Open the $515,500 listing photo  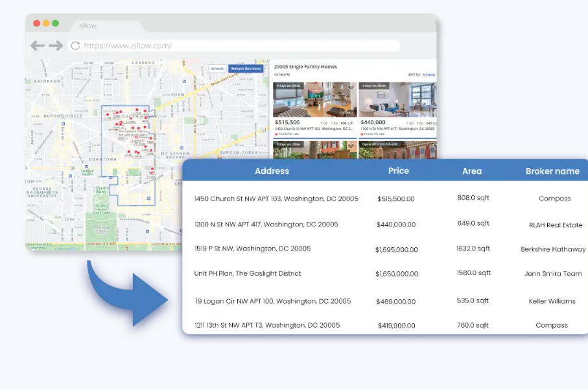(315, 99)
